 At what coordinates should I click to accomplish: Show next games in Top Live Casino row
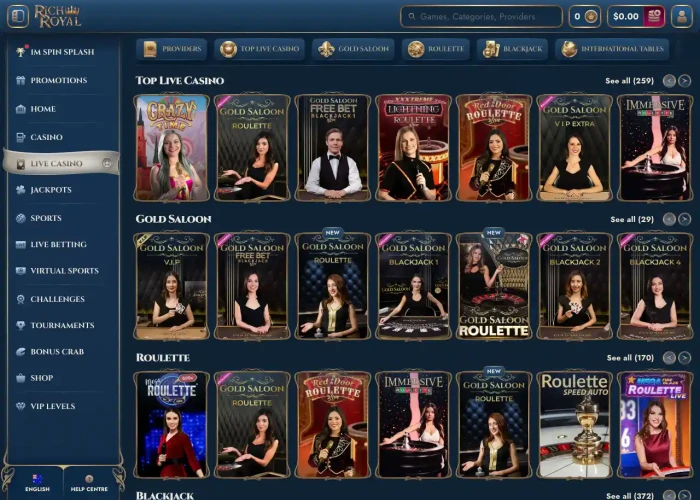(x=684, y=81)
